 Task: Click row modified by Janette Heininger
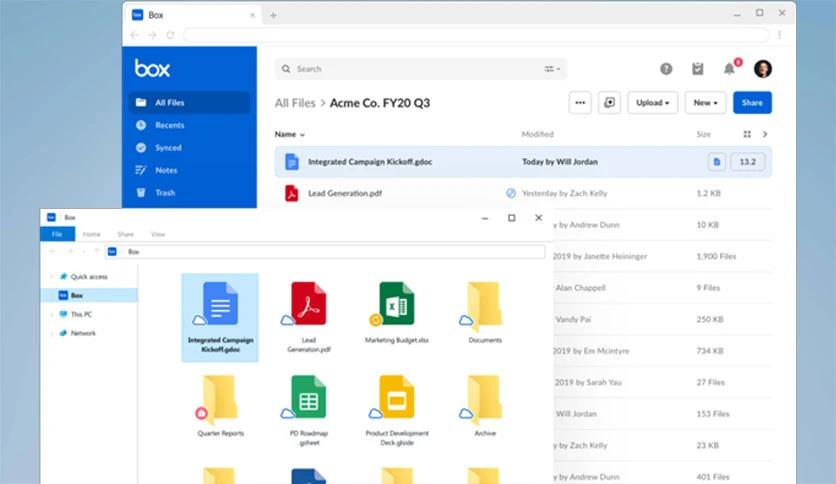663,256
